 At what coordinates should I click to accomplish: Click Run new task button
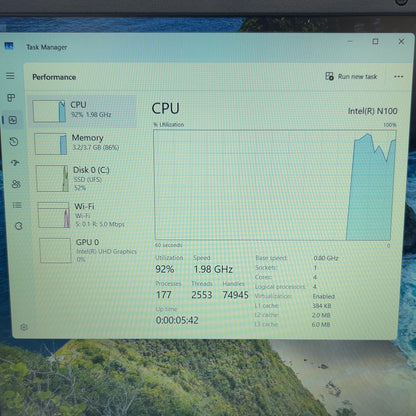351,77
